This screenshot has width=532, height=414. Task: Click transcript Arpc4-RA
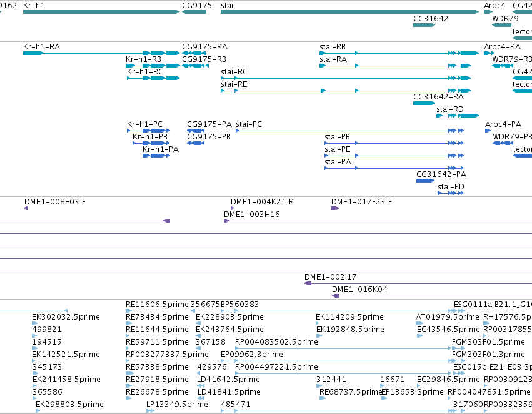(489, 53)
